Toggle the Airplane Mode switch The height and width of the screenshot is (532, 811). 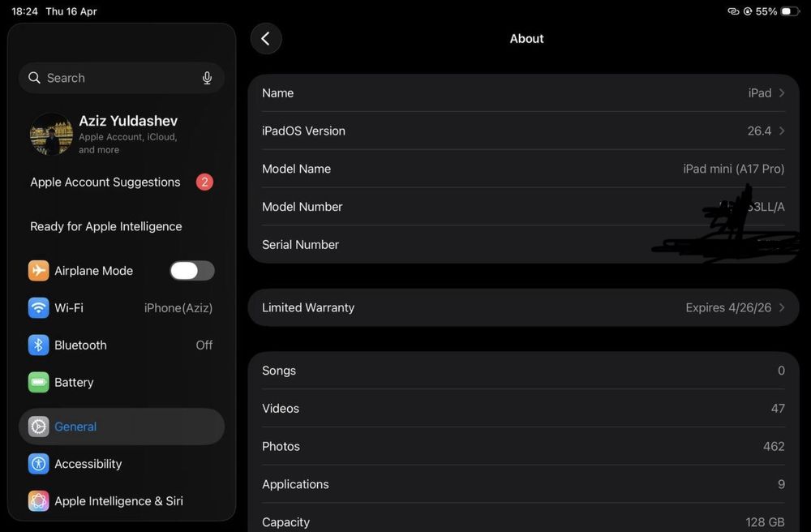[x=192, y=270]
